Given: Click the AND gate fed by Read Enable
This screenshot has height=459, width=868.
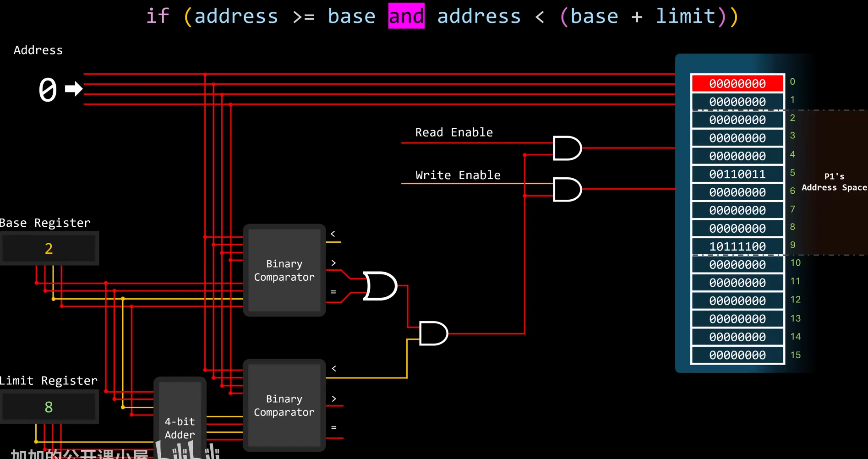Looking at the screenshot, I should point(568,148).
